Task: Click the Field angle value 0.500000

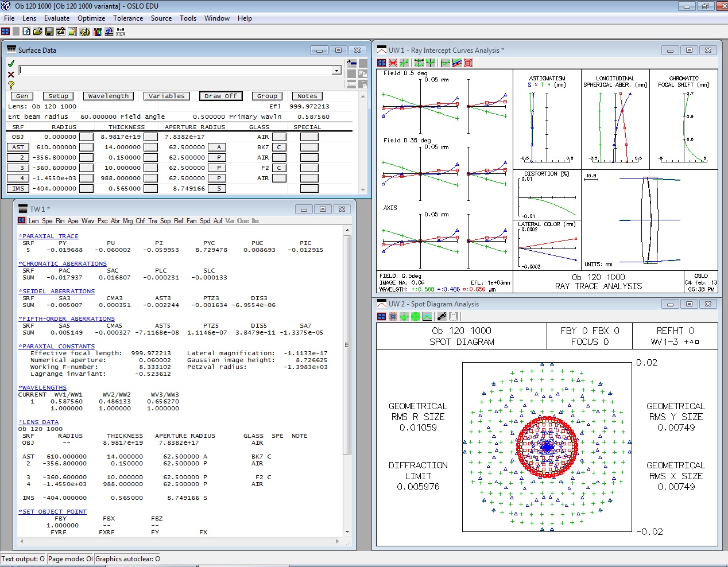Action: point(208,116)
